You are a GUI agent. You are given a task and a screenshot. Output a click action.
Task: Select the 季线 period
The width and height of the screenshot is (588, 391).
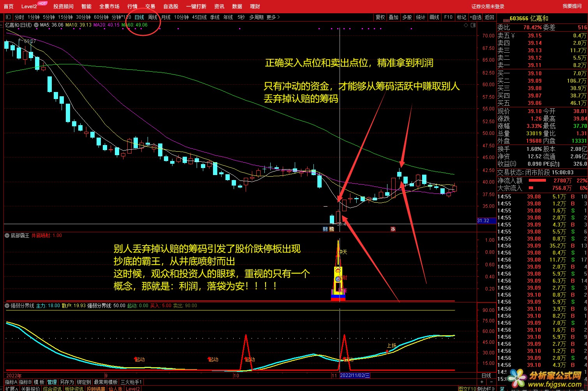pyautogui.click(x=215, y=17)
